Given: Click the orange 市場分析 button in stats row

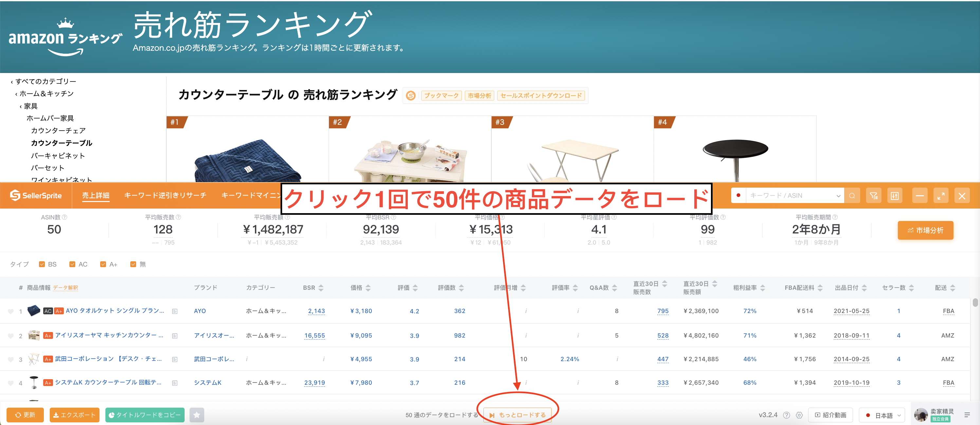Looking at the screenshot, I should [925, 230].
